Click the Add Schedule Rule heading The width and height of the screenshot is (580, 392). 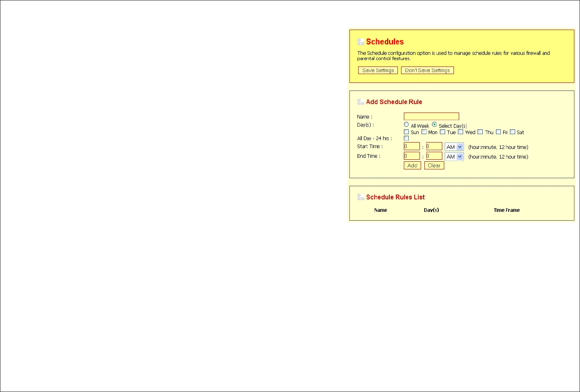point(394,102)
